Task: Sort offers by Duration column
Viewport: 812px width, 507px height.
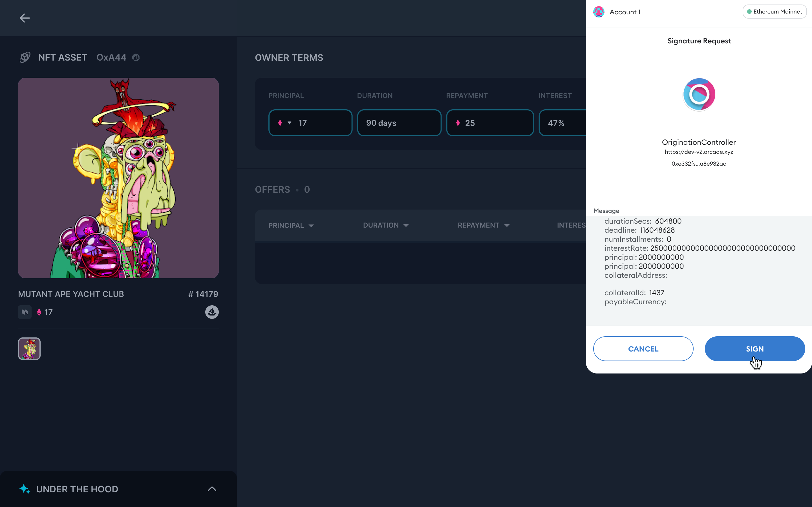Action: point(385,225)
